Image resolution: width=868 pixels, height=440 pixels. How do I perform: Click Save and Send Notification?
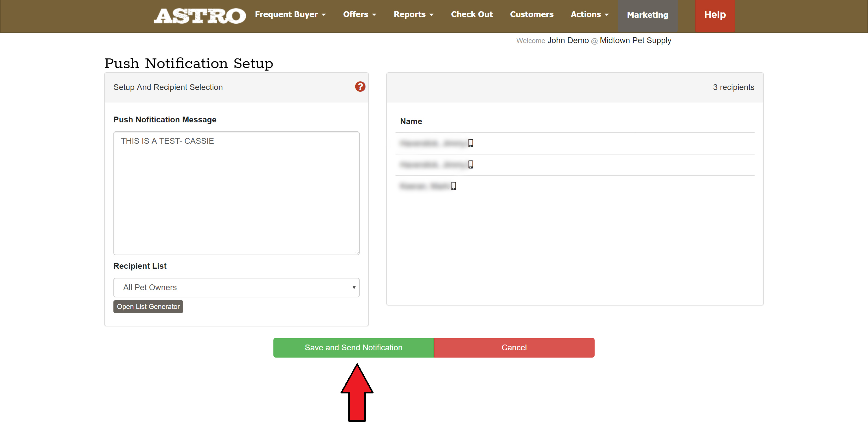[353, 347]
